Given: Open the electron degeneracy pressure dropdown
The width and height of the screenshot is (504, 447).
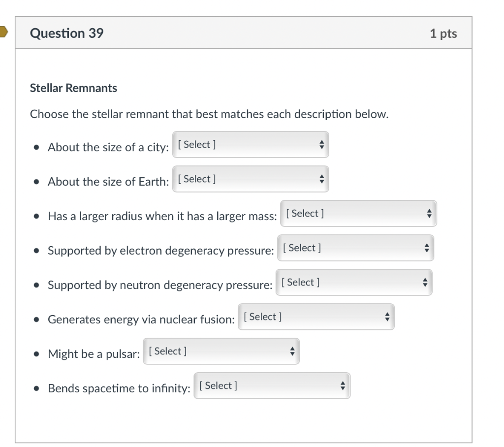Looking at the screenshot, I should pyautogui.click(x=356, y=248).
